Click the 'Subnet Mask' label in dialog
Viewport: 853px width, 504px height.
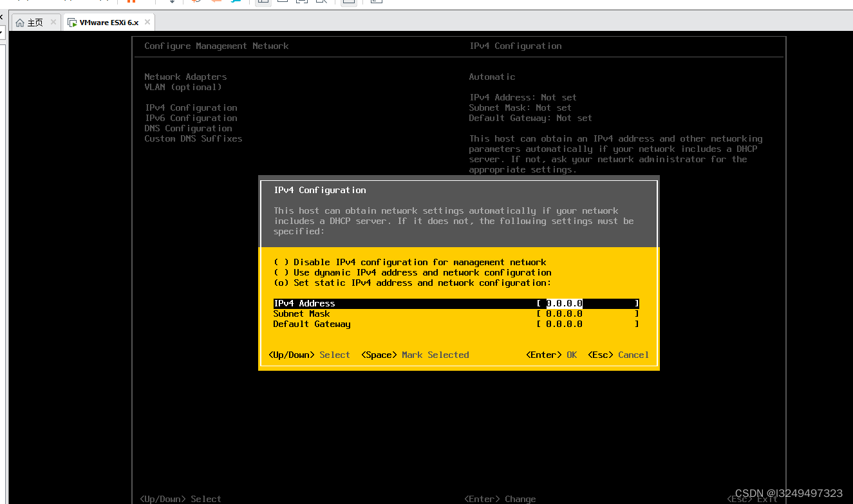click(301, 314)
